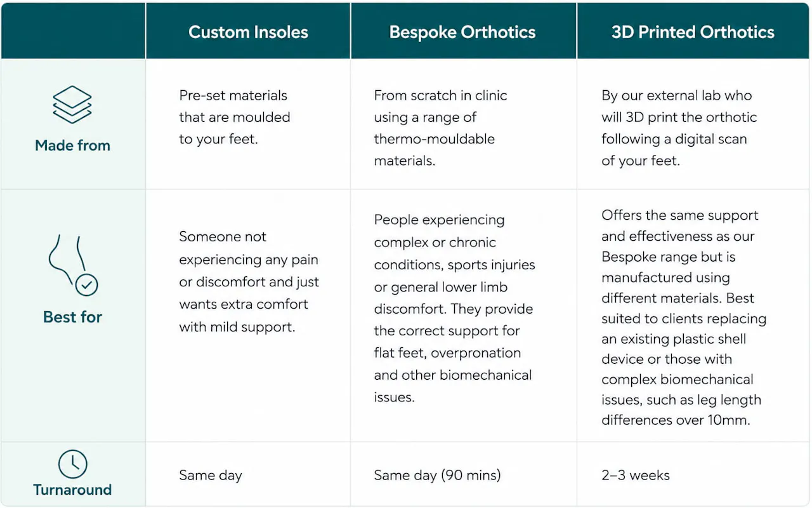The width and height of the screenshot is (812, 508).
Task: Click the Turnaround row label
Action: coord(72,490)
